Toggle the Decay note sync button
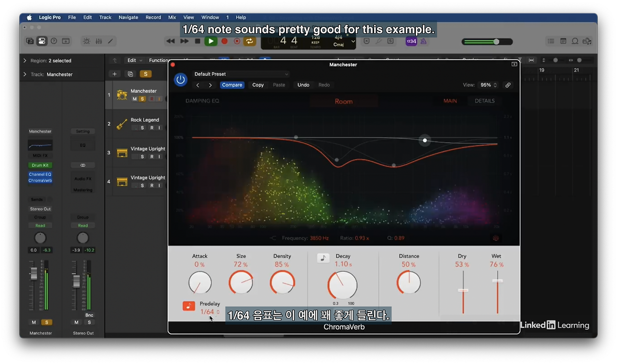The image size is (617, 364). [x=323, y=258]
